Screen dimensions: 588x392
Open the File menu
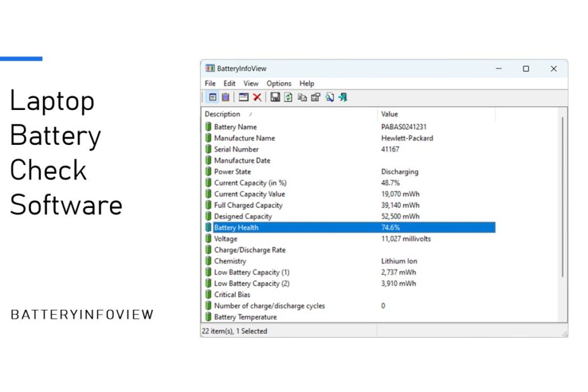(210, 83)
